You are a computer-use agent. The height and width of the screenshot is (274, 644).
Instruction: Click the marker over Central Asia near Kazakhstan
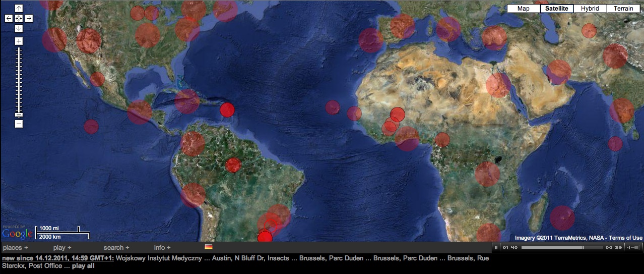coord(589,31)
